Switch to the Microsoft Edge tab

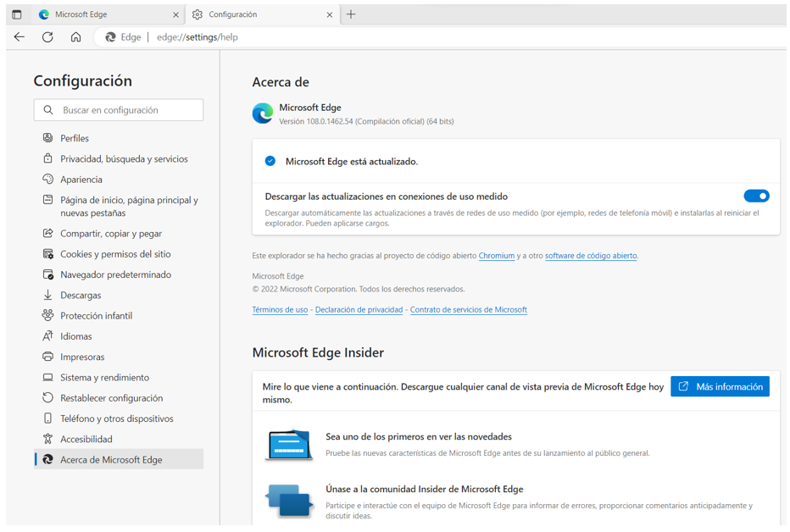[x=108, y=14]
